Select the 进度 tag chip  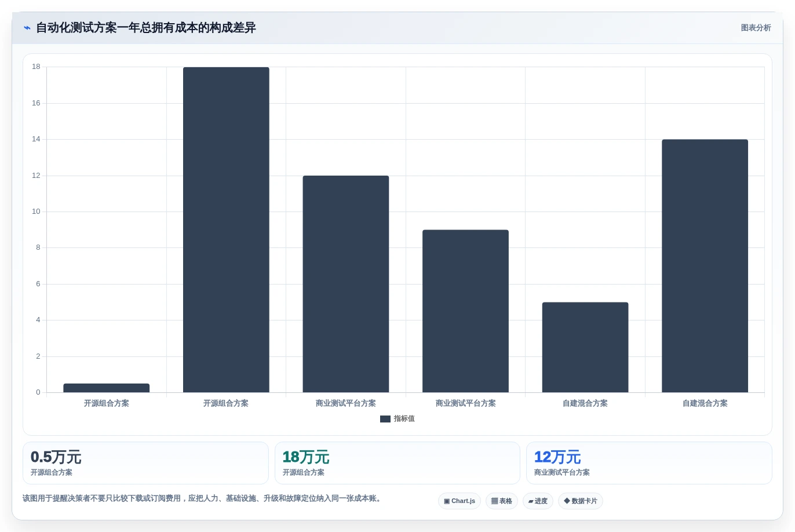(538, 501)
